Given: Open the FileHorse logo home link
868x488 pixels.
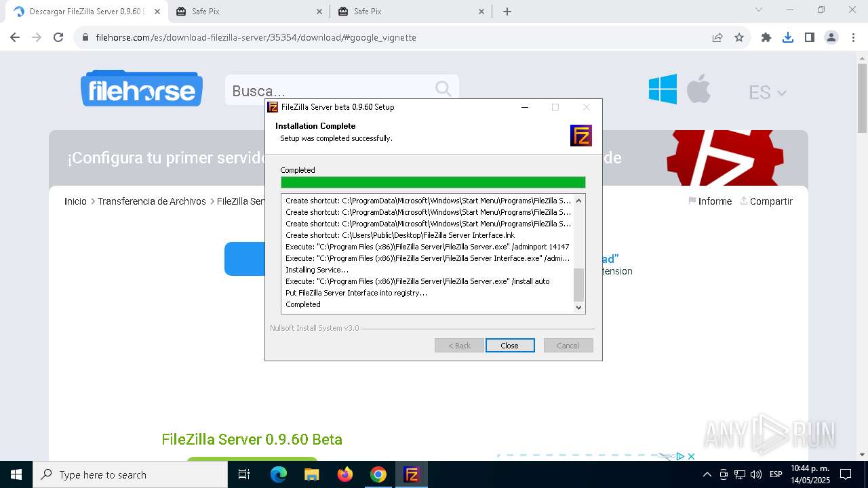Looking at the screenshot, I should click(142, 89).
